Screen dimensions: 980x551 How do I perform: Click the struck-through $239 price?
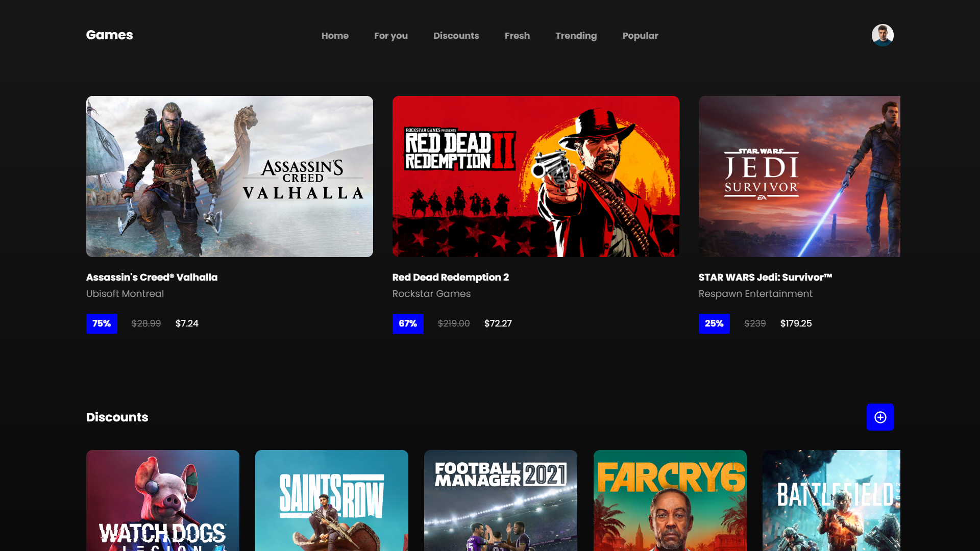755,323
